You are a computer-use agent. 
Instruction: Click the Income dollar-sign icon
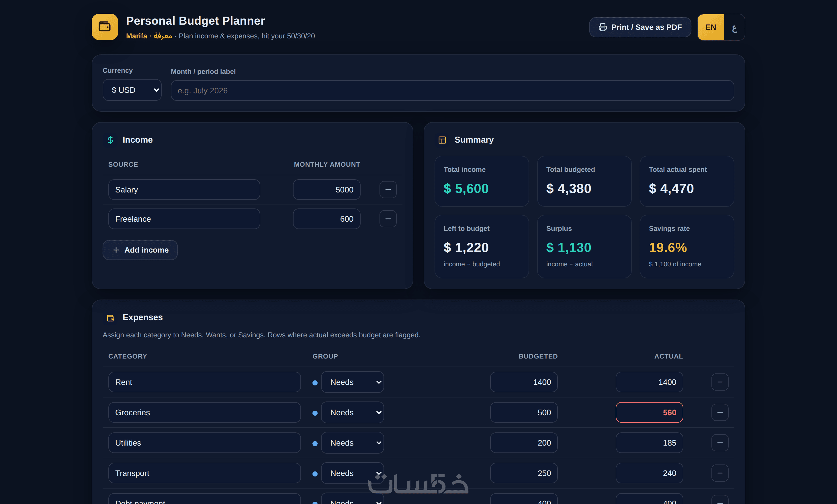[x=110, y=140]
